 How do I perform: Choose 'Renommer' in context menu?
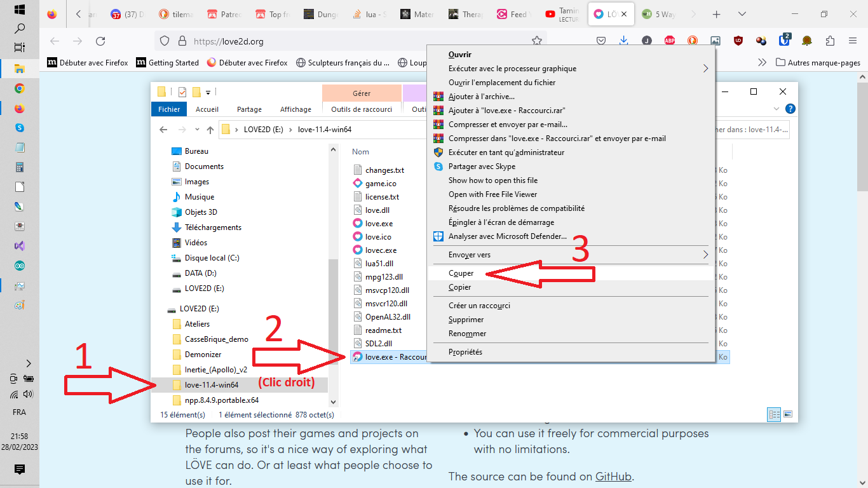pyautogui.click(x=571, y=334)
